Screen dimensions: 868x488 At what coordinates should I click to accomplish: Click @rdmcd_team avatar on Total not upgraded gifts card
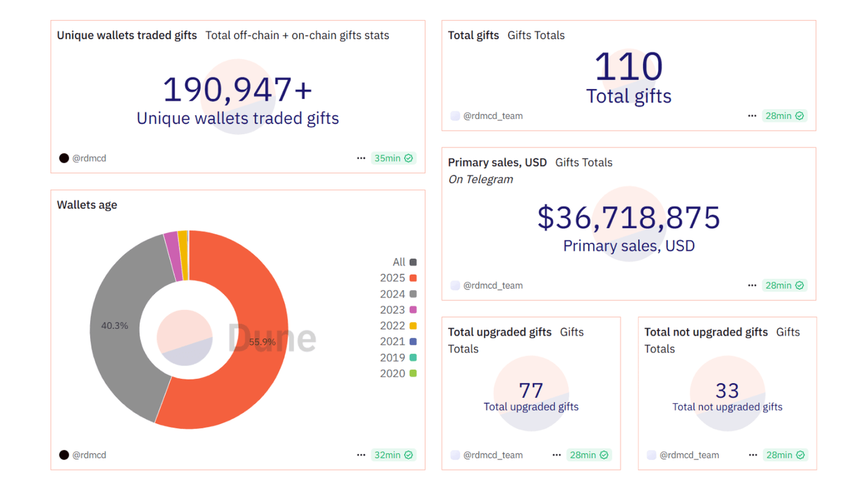click(x=652, y=455)
